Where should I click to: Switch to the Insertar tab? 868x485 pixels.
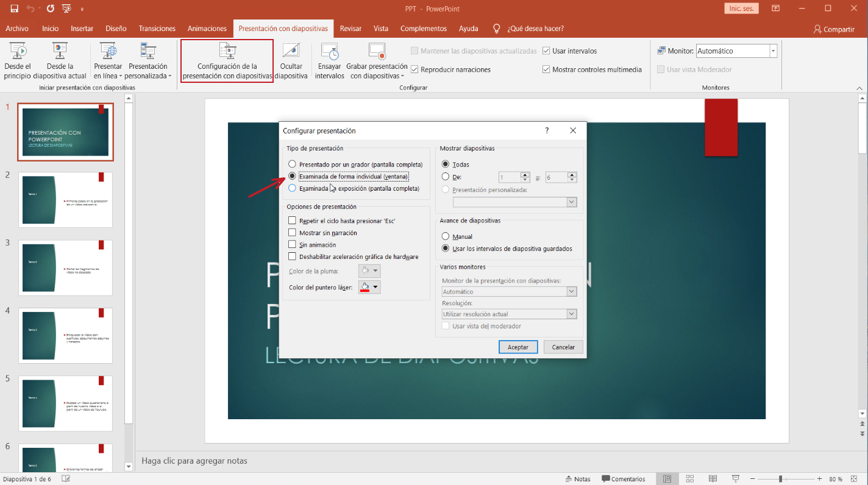tap(82, 29)
